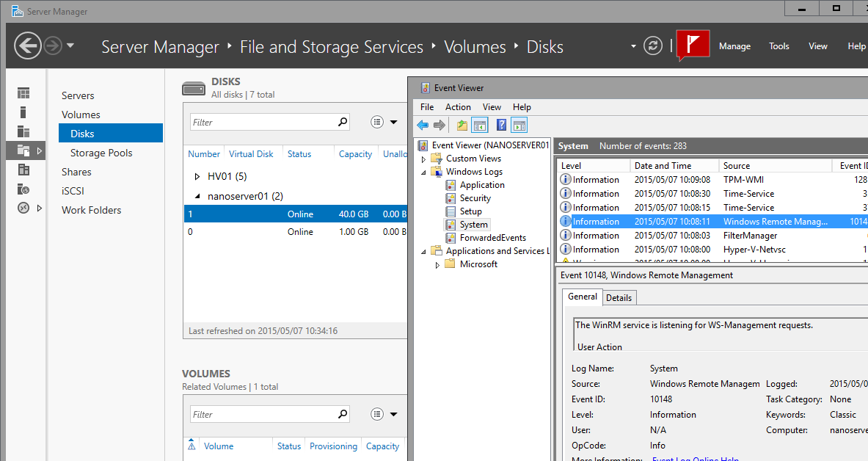Click the Server Manager back arrow button
Viewport: 868px width, 461px height.
(27, 46)
